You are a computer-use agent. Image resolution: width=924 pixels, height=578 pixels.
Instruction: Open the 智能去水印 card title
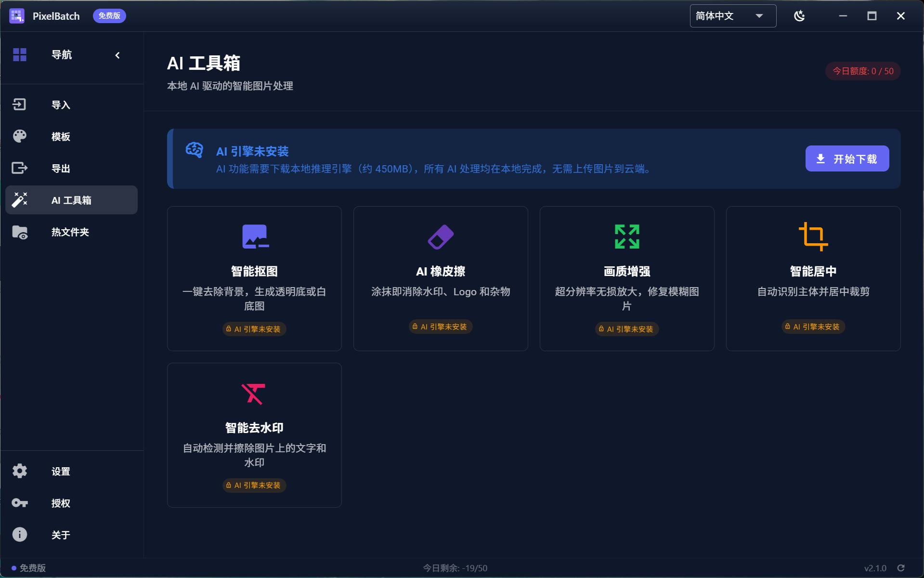pyautogui.click(x=254, y=428)
